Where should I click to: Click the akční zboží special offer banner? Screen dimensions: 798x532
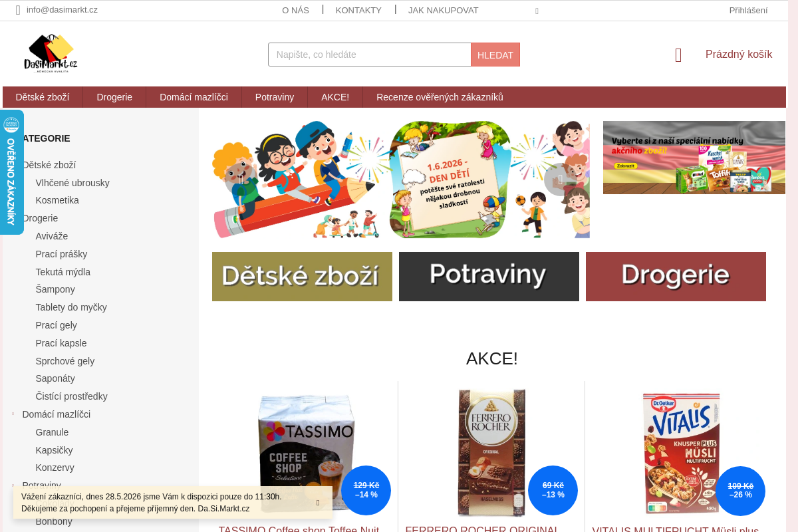[694, 158]
